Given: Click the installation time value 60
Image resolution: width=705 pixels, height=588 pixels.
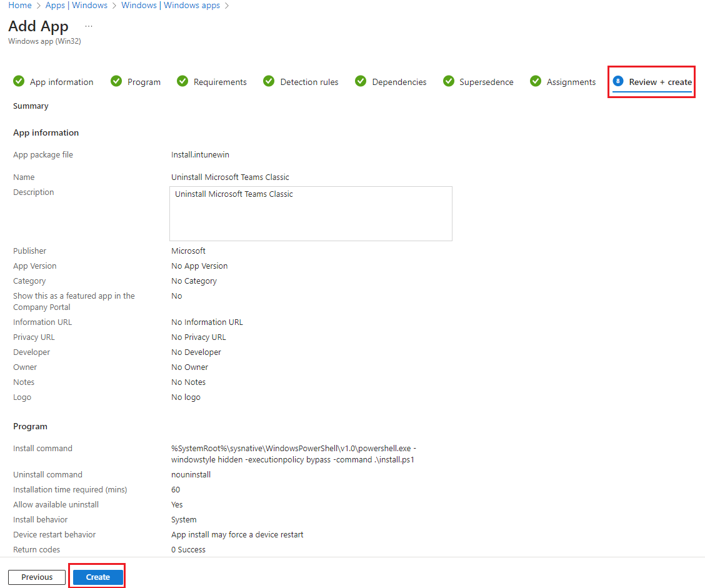Looking at the screenshot, I should pyautogui.click(x=176, y=489).
